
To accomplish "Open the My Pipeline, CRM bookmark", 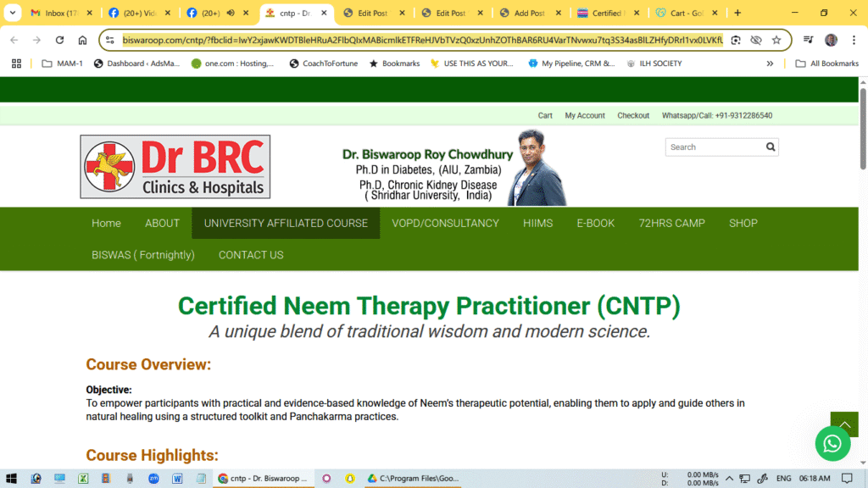I will (571, 64).
